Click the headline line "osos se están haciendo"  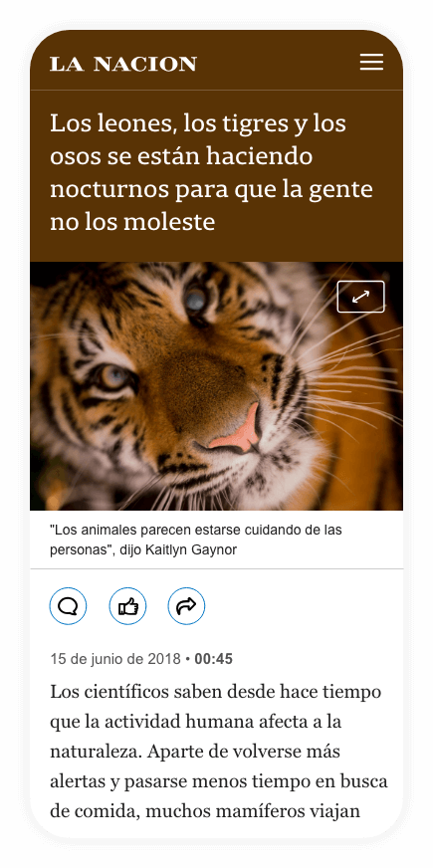point(181,156)
